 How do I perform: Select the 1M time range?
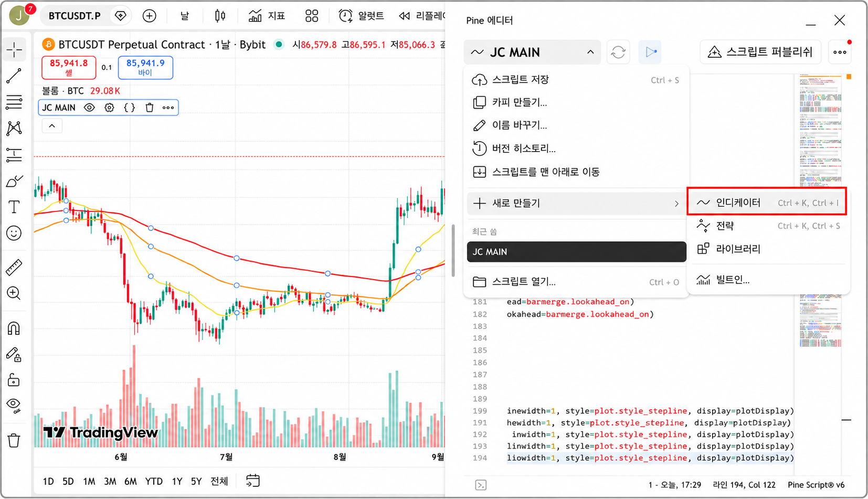point(89,481)
